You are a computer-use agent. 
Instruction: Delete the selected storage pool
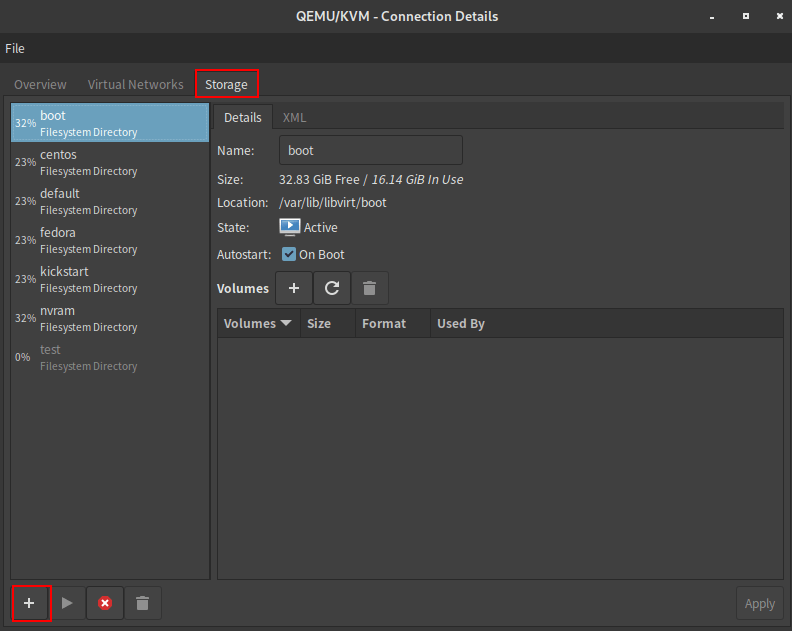(x=143, y=603)
